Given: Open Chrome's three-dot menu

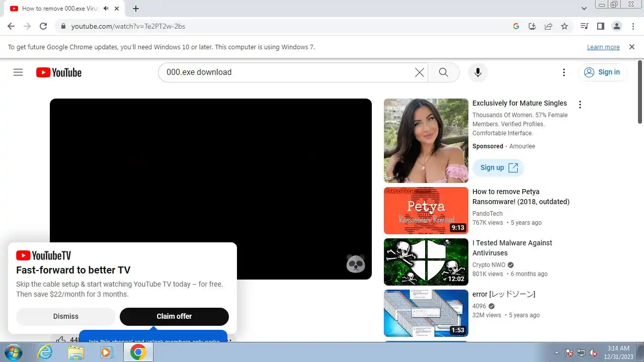Looking at the screenshot, I should coord(632,26).
